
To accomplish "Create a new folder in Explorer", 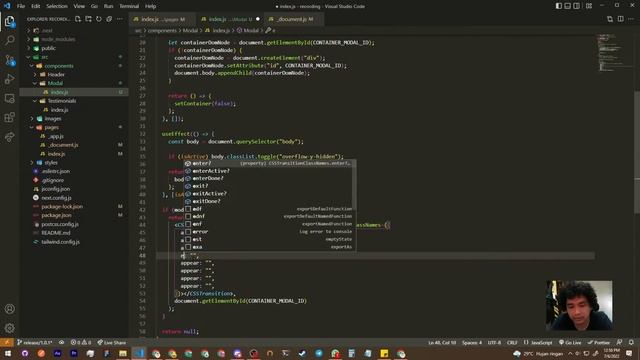I will pos(88,19).
